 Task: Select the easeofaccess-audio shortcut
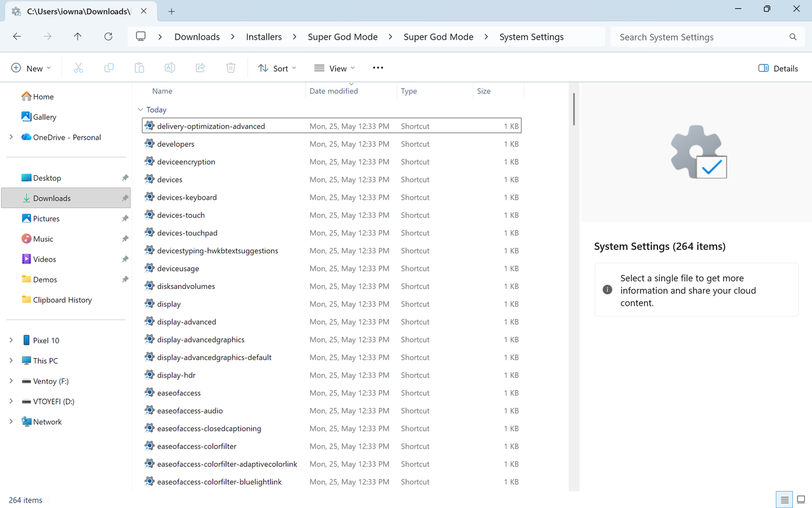point(331,410)
